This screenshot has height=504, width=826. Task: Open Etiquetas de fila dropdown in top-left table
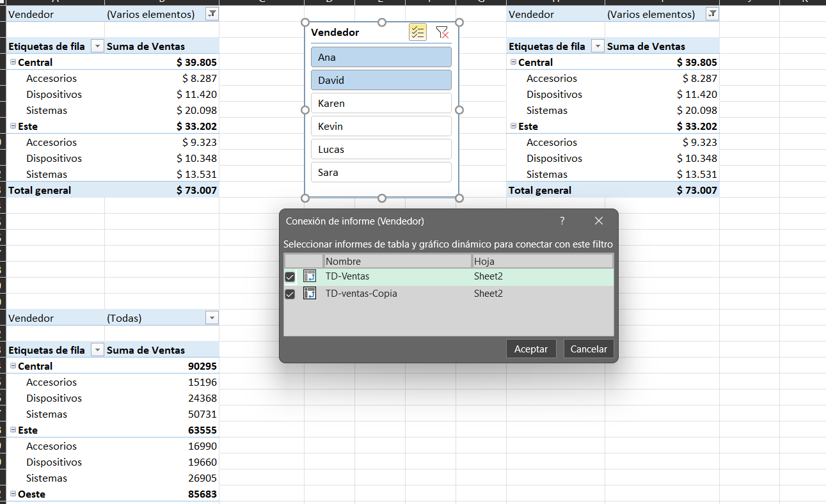pyautogui.click(x=97, y=46)
